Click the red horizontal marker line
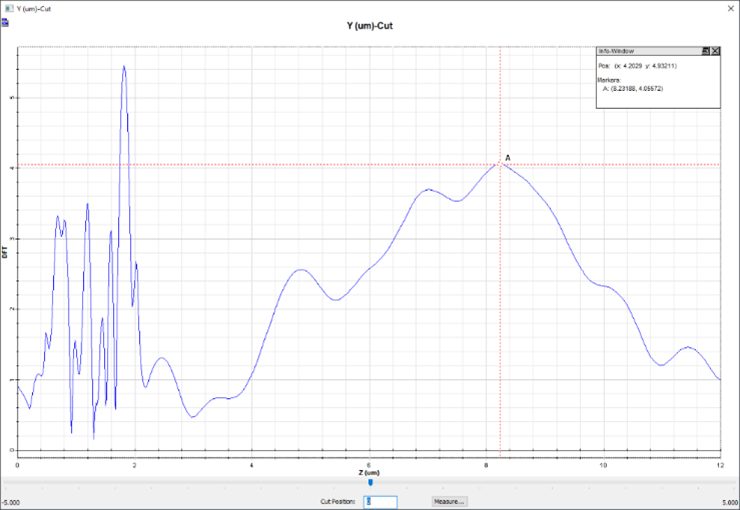The width and height of the screenshot is (740, 510). point(300,164)
